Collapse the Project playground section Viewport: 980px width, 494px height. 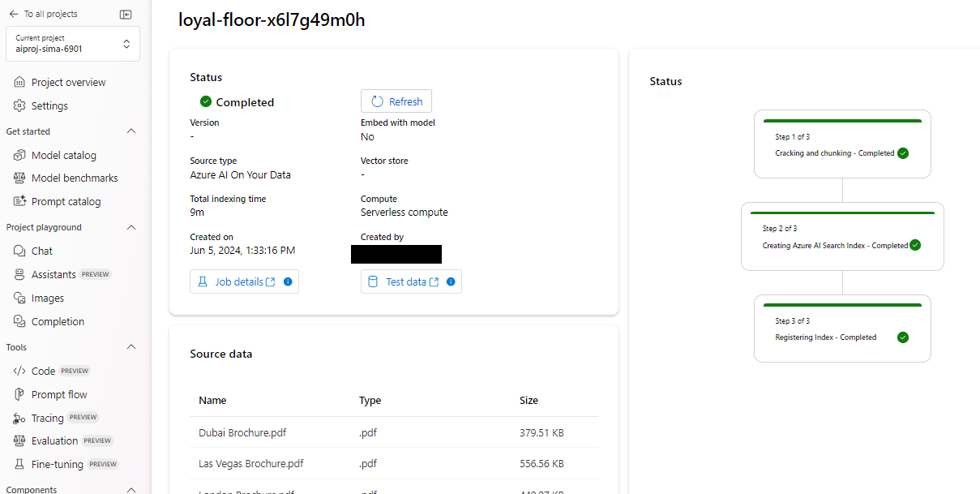[131, 227]
